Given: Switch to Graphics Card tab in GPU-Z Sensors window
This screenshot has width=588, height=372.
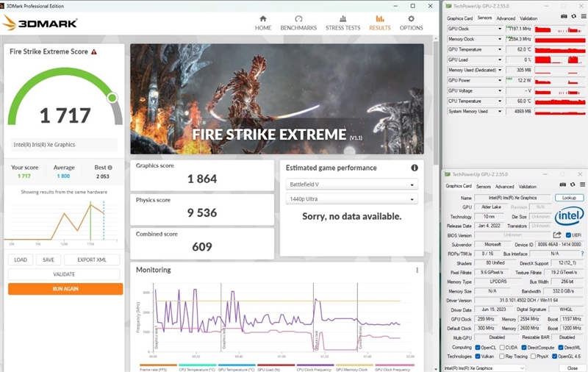Looking at the screenshot, I should pyautogui.click(x=459, y=18).
